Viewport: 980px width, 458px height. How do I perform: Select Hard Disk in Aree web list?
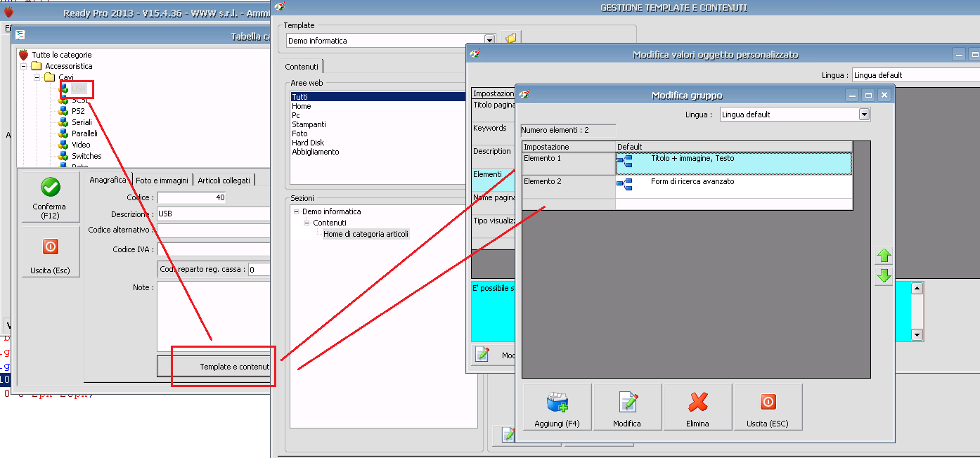(x=307, y=143)
